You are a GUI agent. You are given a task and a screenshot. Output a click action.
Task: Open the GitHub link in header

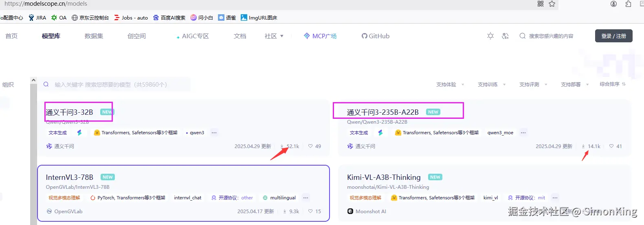[x=376, y=36]
